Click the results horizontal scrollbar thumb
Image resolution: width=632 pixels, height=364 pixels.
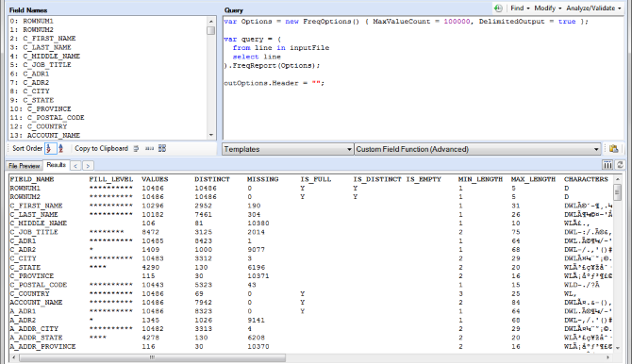(x=153, y=357)
